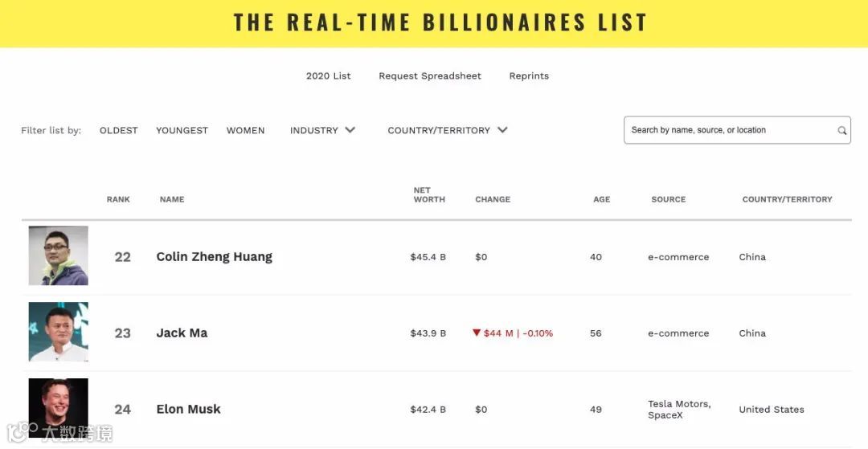Sort by the Rank column header
The height and width of the screenshot is (449, 868).
pyautogui.click(x=118, y=199)
